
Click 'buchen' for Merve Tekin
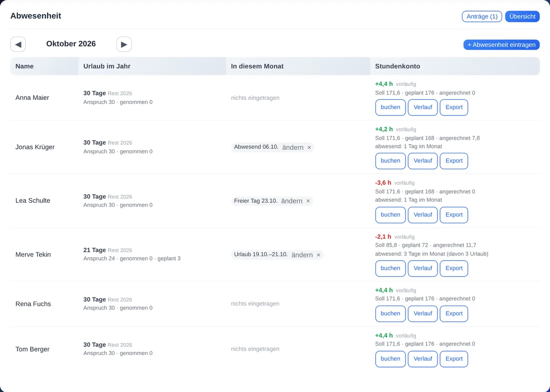(x=390, y=268)
